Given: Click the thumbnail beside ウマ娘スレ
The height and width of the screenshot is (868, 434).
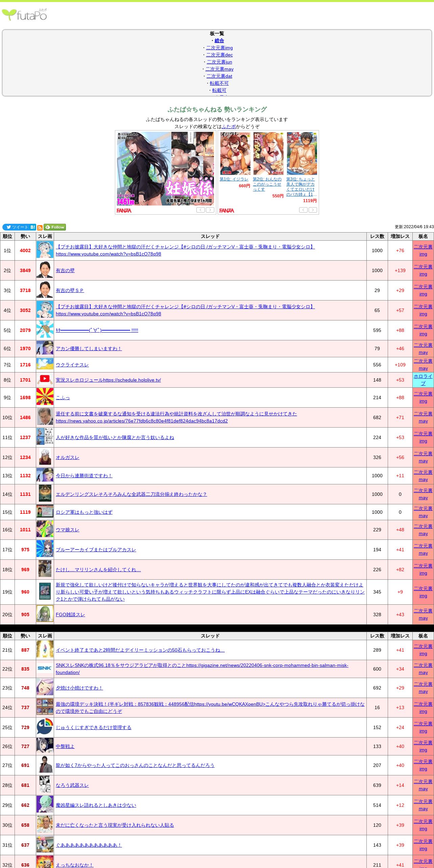Looking at the screenshot, I should (45, 529).
